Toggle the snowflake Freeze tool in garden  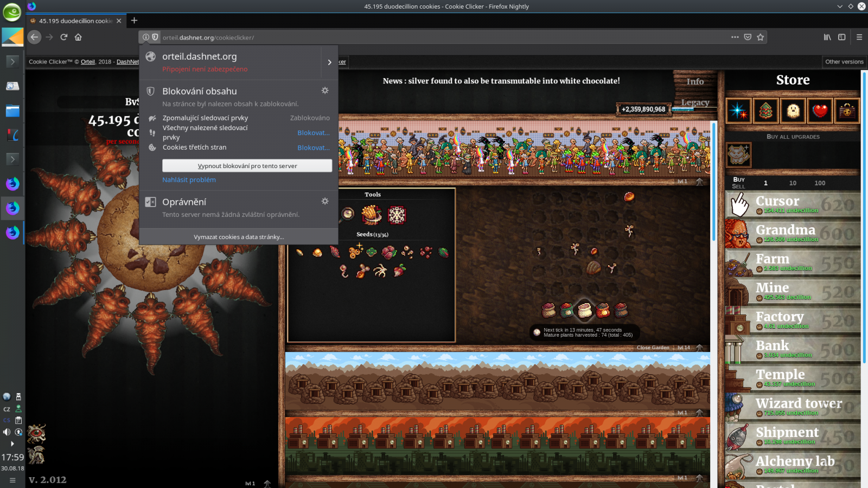pyautogui.click(x=397, y=215)
